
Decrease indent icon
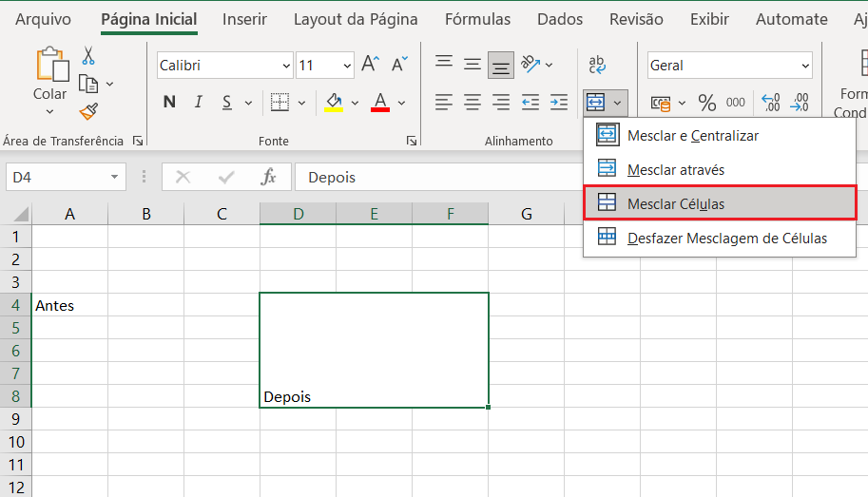pos(530,102)
